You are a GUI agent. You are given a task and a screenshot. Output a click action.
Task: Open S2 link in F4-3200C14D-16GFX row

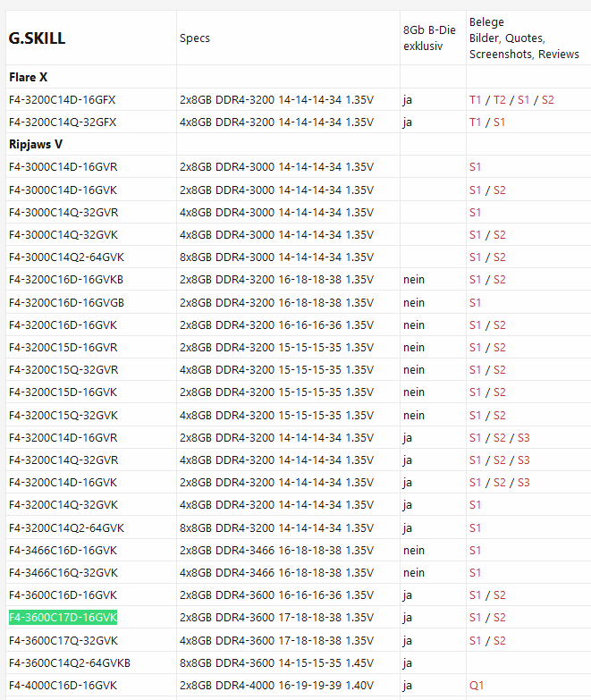548,99
